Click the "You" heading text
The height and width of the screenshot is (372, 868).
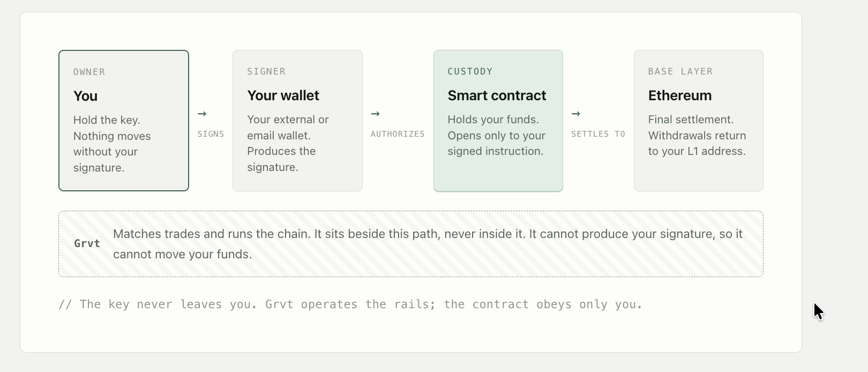pyautogui.click(x=85, y=96)
